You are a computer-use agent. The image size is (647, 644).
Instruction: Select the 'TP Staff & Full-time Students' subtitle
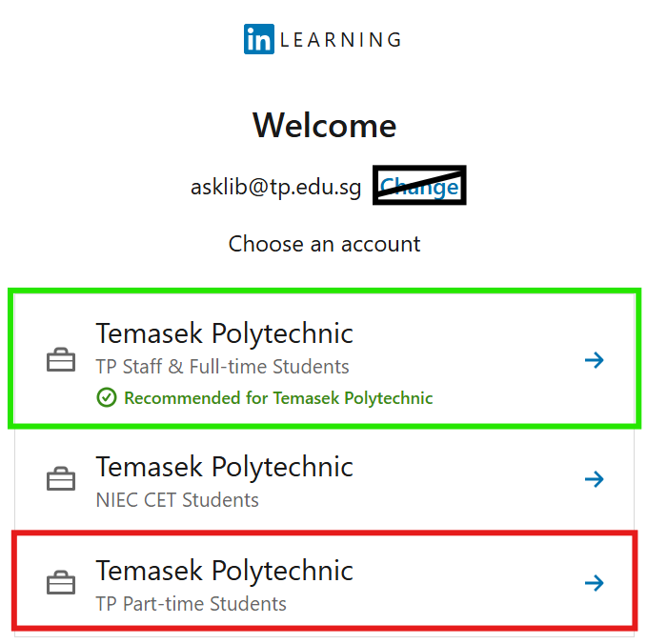click(222, 366)
